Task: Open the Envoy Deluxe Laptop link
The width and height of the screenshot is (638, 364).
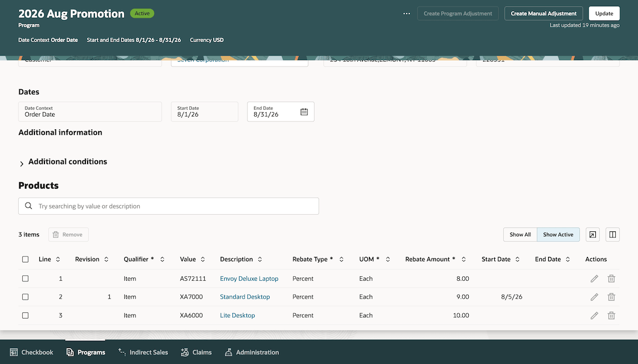Action: tap(249, 279)
